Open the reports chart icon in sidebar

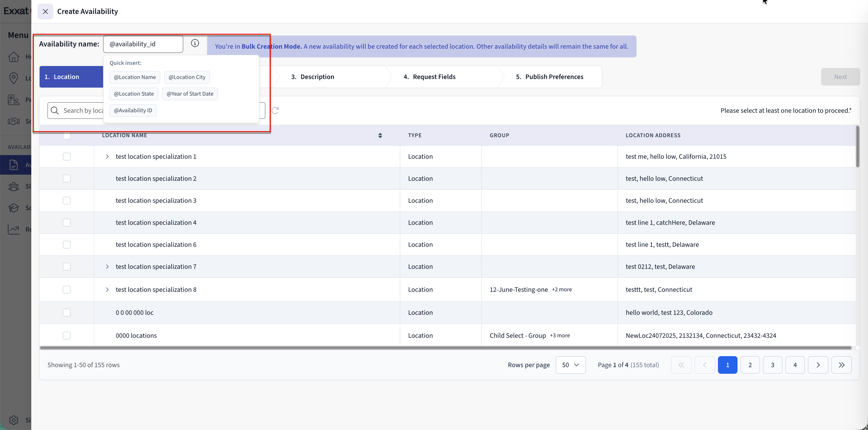(13, 229)
